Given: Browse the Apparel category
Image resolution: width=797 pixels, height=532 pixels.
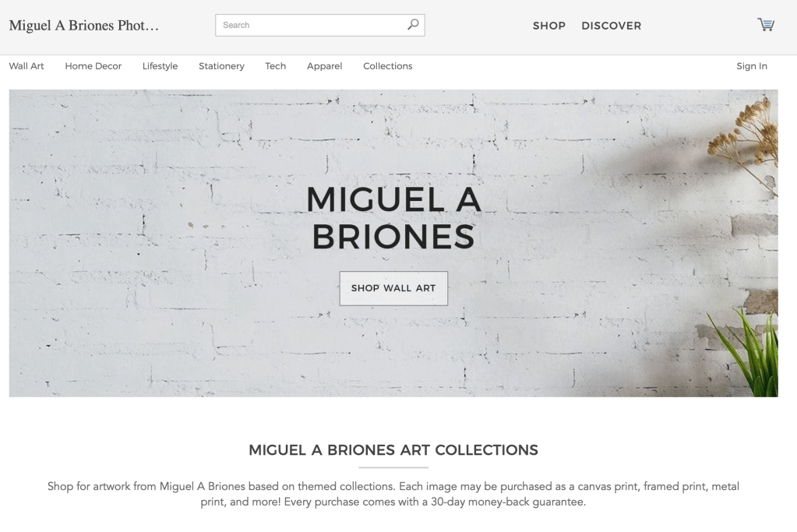Looking at the screenshot, I should coord(324,66).
